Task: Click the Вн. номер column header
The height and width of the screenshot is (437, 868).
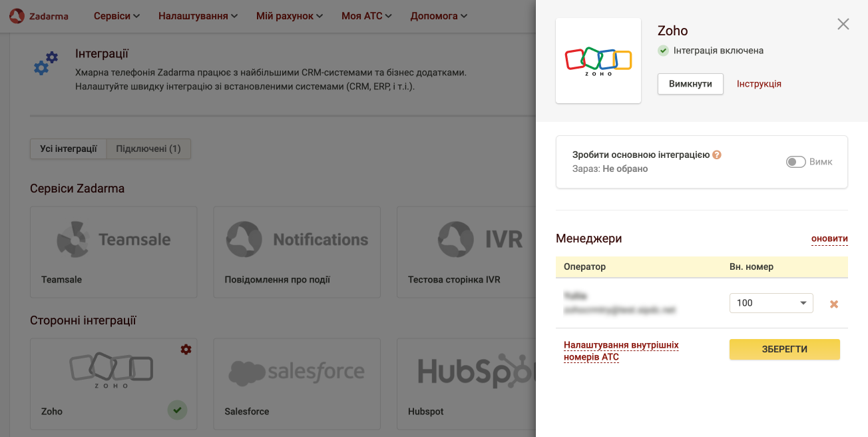Action: pyautogui.click(x=752, y=266)
